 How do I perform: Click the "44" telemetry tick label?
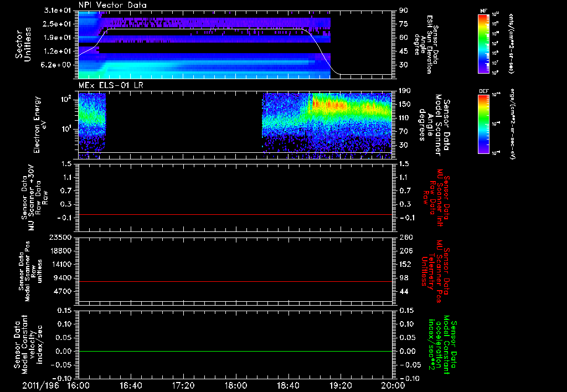(x=404, y=291)
